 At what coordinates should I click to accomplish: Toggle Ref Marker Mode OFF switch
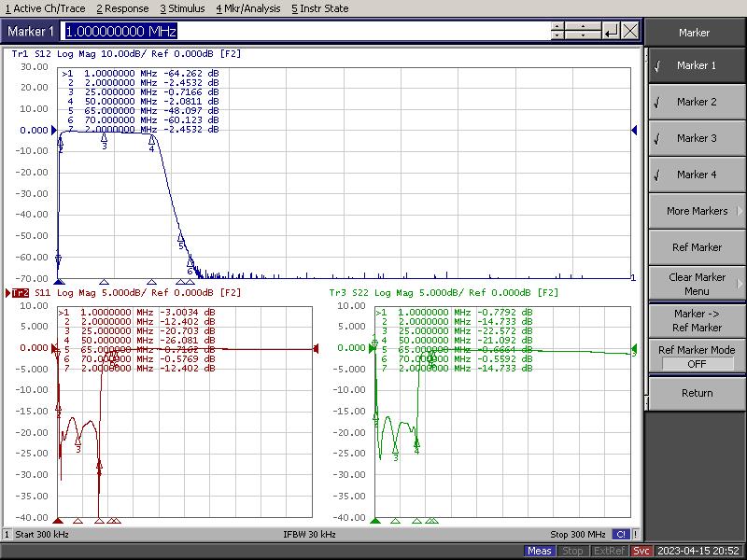click(x=697, y=364)
